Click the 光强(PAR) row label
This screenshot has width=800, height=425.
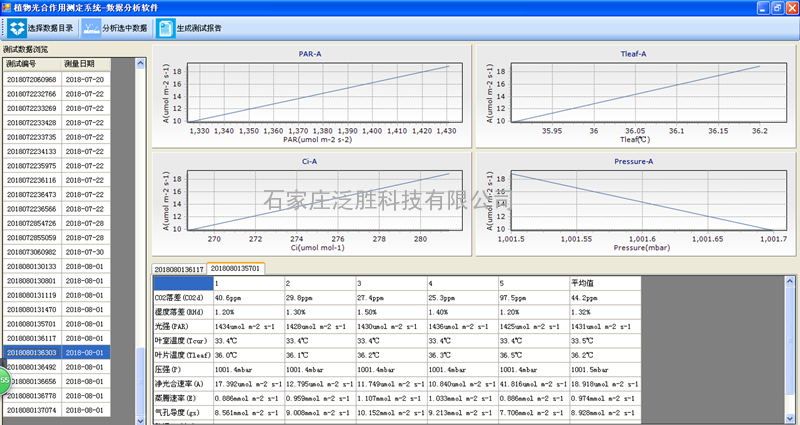(x=183, y=326)
